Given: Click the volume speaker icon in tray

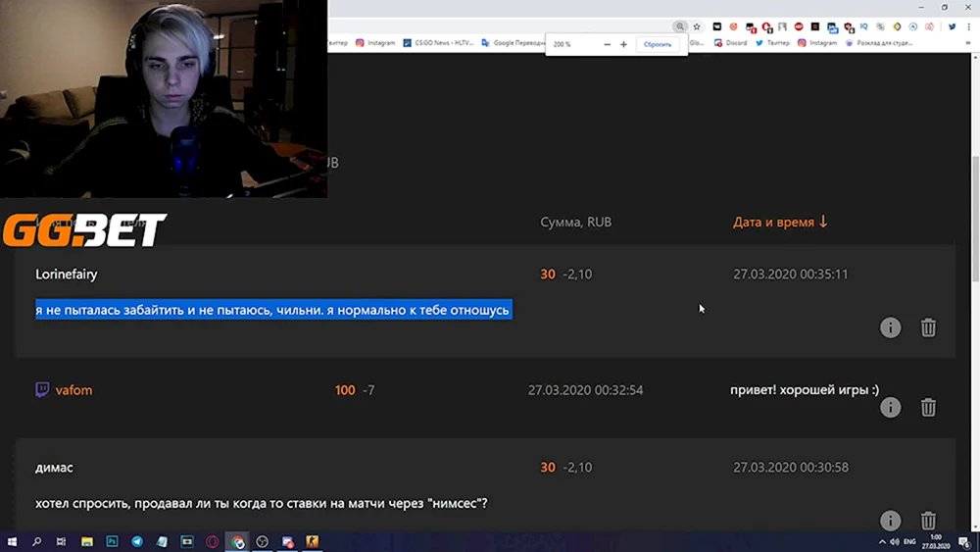Looking at the screenshot, I should [895, 542].
